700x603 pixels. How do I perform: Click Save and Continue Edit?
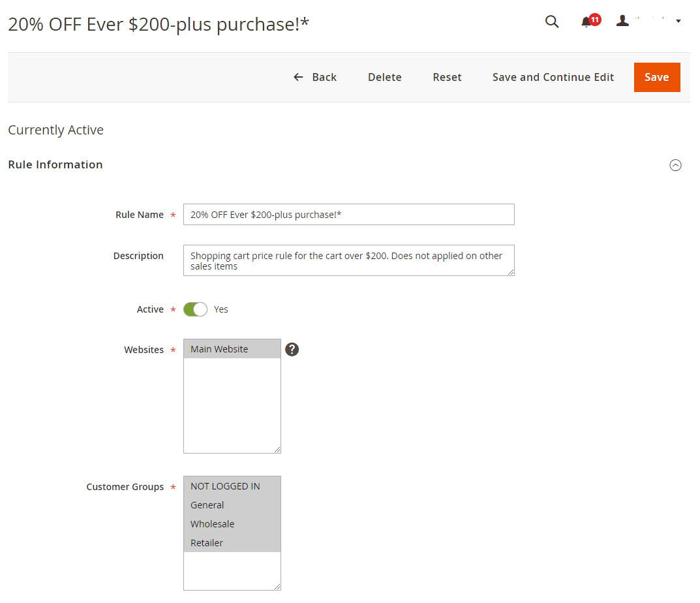[x=553, y=77]
